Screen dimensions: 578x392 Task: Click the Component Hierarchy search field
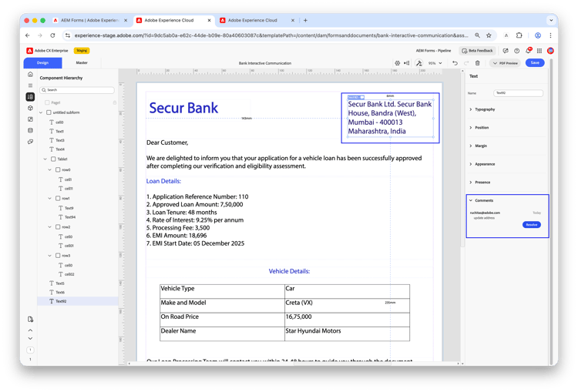coord(77,90)
